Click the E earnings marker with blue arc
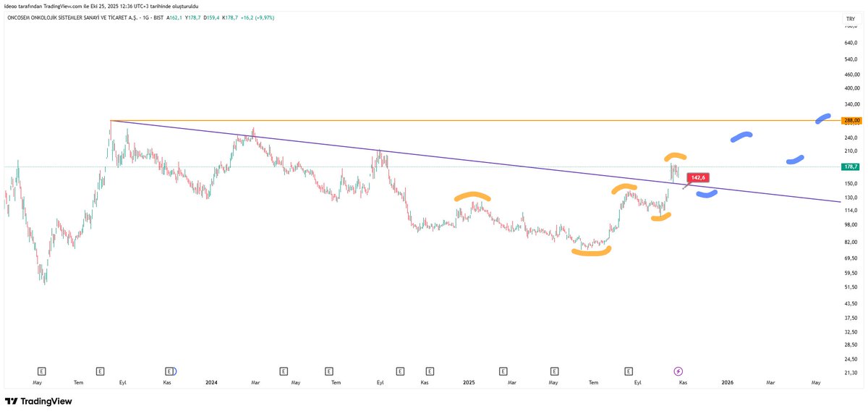This screenshot has width=868, height=414. point(169,370)
